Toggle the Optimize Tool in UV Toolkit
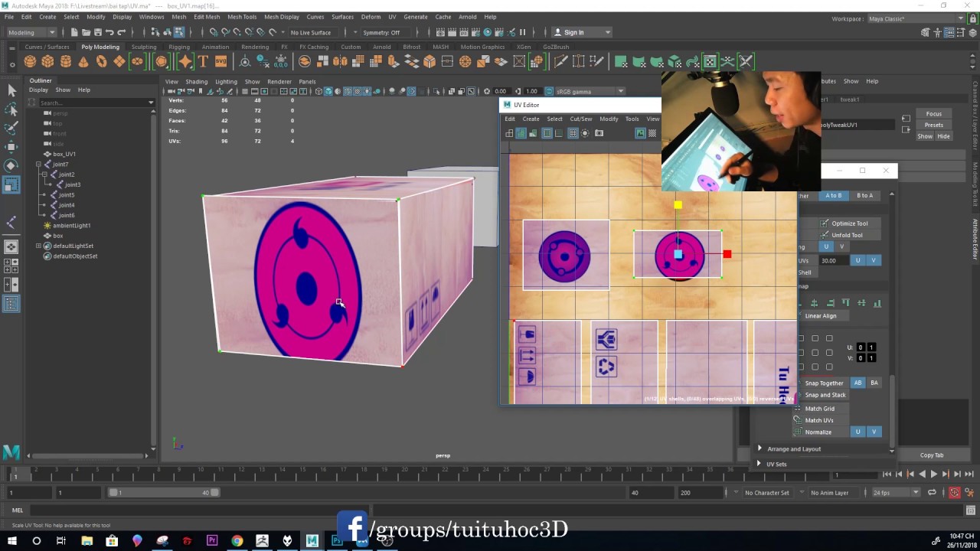The width and height of the screenshot is (980, 551). point(848,223)
